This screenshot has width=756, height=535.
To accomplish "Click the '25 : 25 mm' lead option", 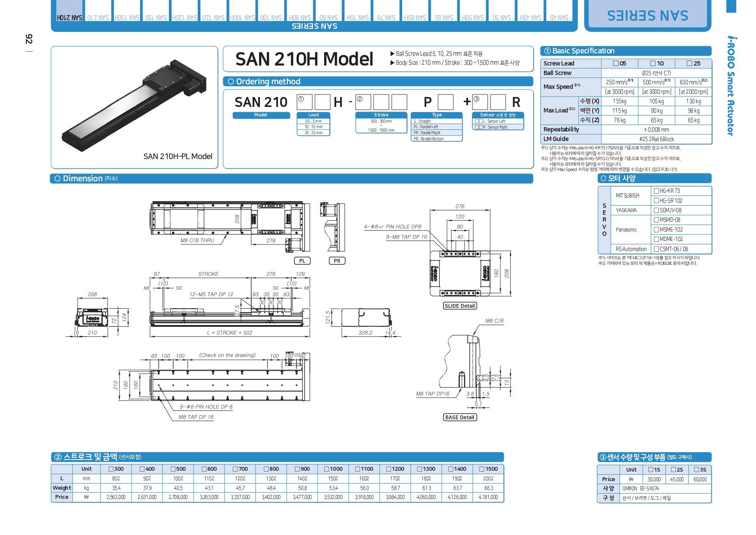I will [x=313, y=133].
